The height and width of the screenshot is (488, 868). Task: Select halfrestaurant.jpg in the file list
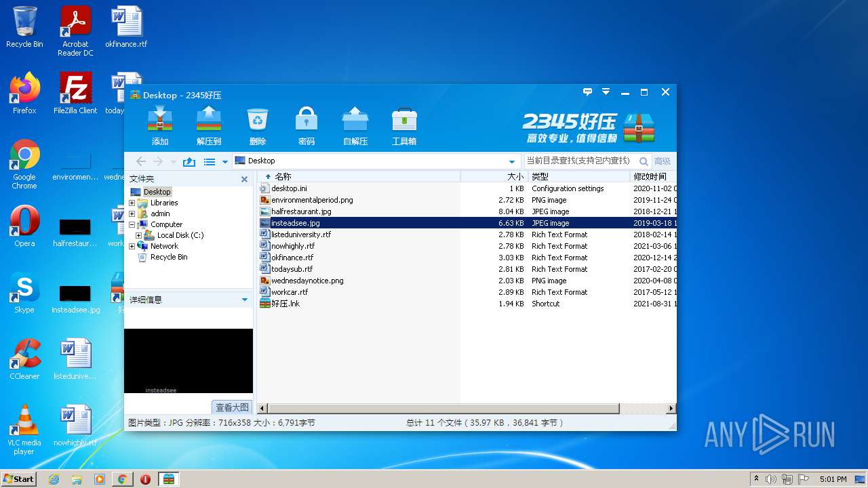[x=468, y=211]
